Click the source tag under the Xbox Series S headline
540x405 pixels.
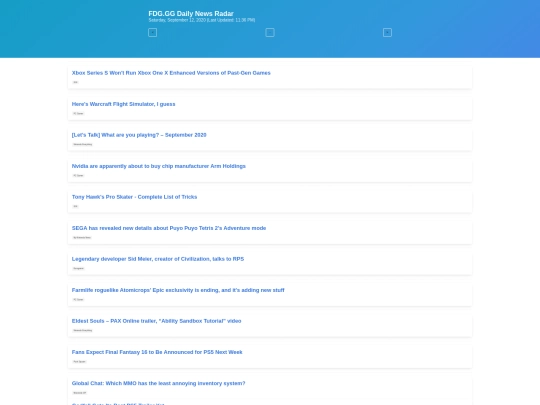point(75,82)
